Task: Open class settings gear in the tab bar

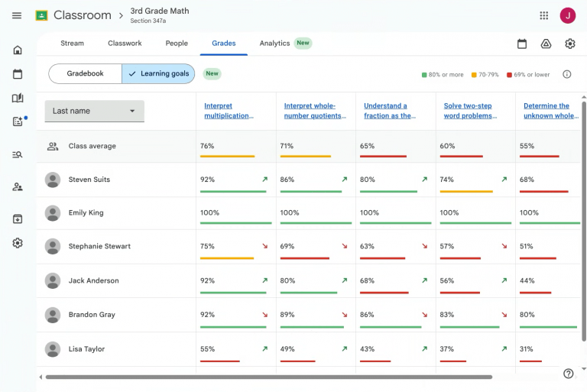Action: tap(569, 44)
